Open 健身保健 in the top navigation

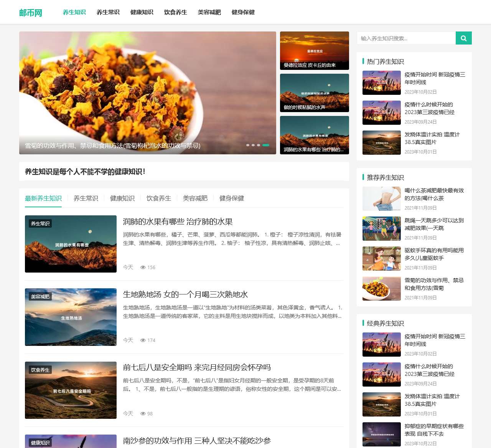pyautogui.click(x=242, y=12)
